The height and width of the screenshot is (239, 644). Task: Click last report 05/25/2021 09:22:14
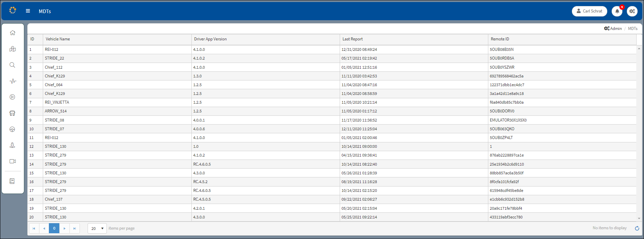click(x=414, y=217)
